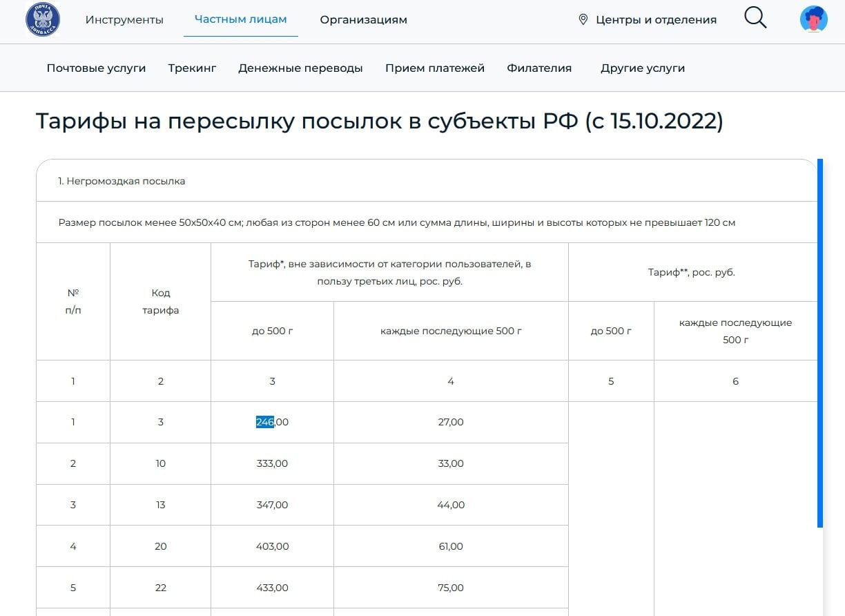Viewport: 845px width, 616px height.
Task: Click the Почта Донбасса logo
Action: click(43, 19)
